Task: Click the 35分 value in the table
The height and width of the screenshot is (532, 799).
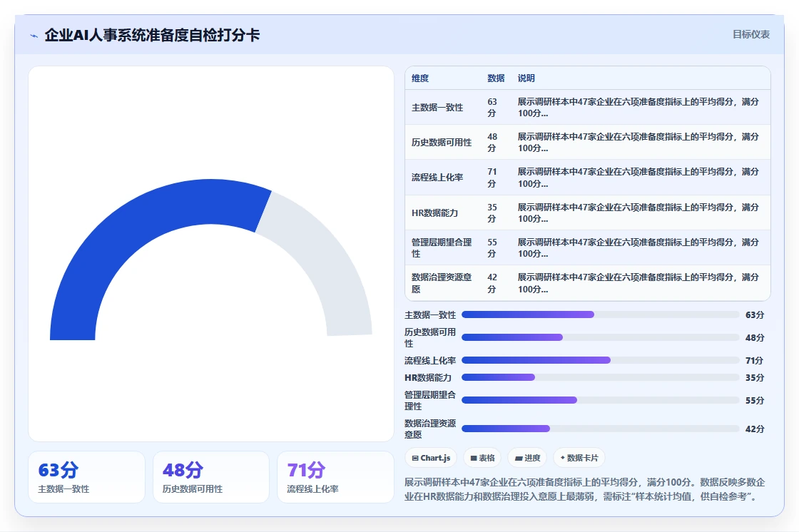Action: coord(492,213)
